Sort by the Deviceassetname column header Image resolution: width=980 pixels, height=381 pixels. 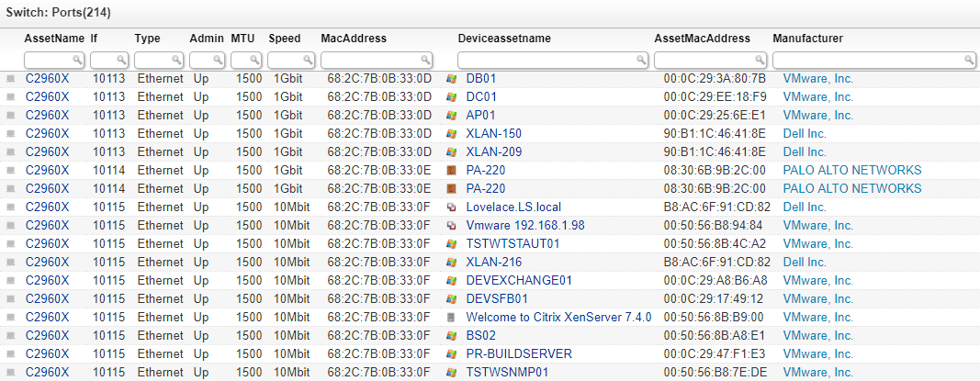(x=504, y=39)
